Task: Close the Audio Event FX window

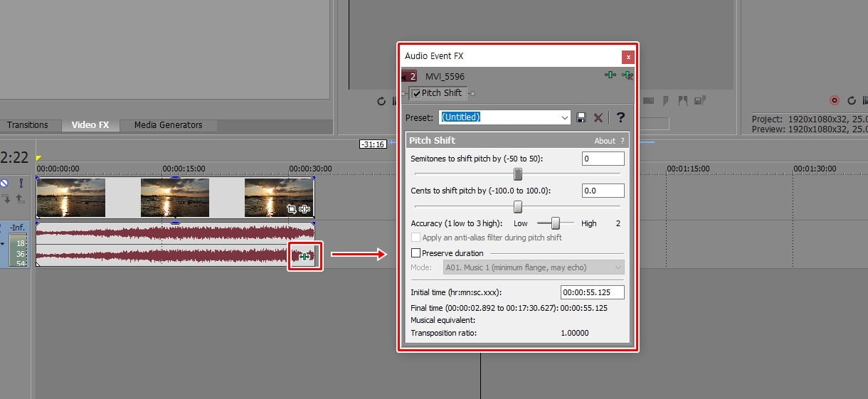Action: pos(628,57)
